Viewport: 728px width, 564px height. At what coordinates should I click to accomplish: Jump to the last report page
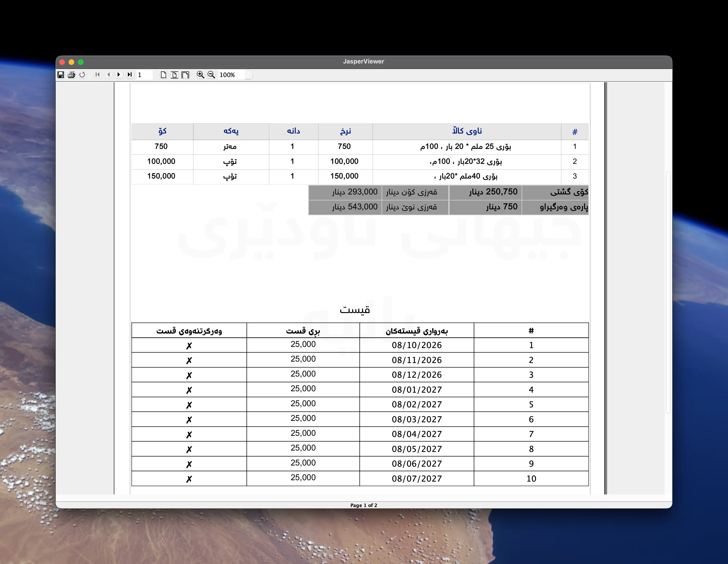click(130, 75)
